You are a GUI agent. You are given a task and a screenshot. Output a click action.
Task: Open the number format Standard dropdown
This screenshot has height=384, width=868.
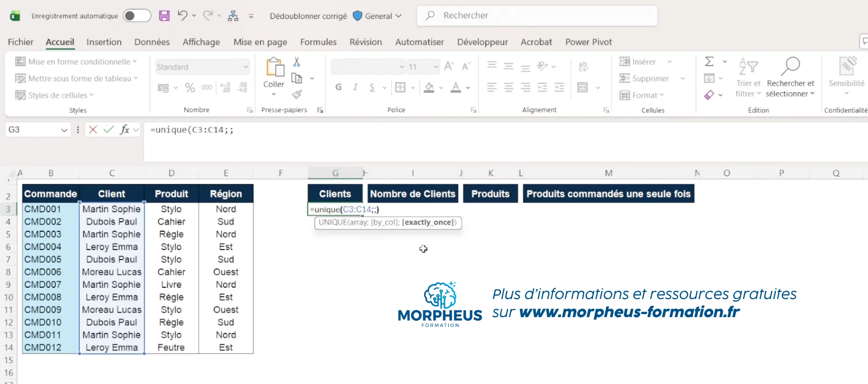tap(246, 67)
